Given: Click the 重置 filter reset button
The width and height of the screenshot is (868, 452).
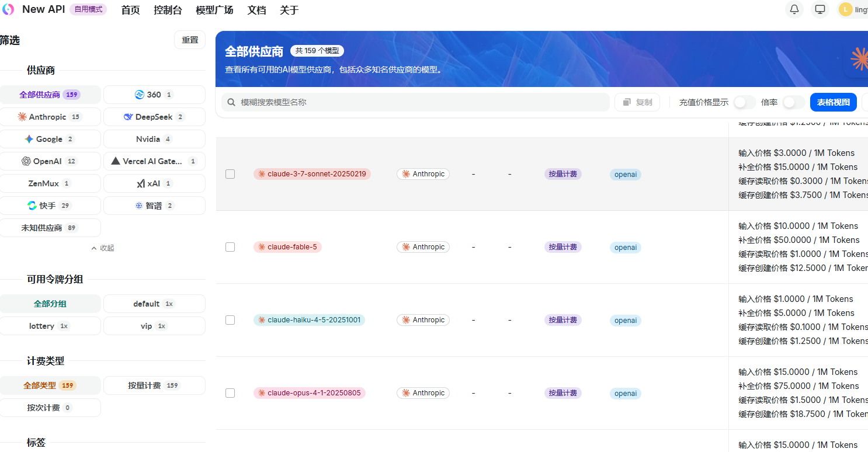Looking at the screenshot, I should click(190, 40).
